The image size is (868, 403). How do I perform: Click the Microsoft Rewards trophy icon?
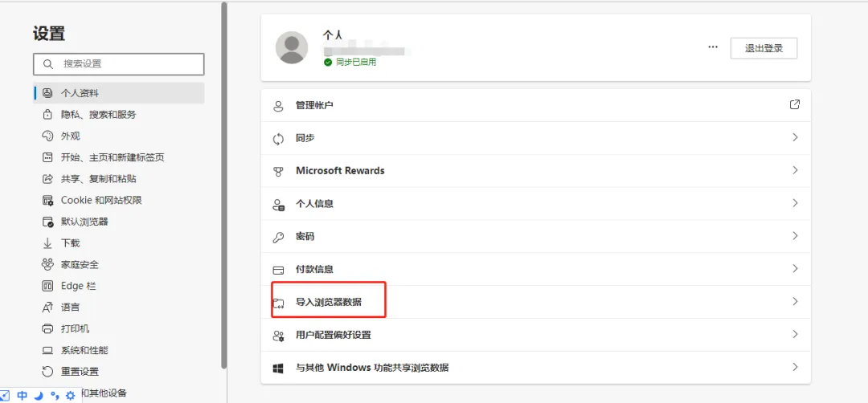(278, 171)
